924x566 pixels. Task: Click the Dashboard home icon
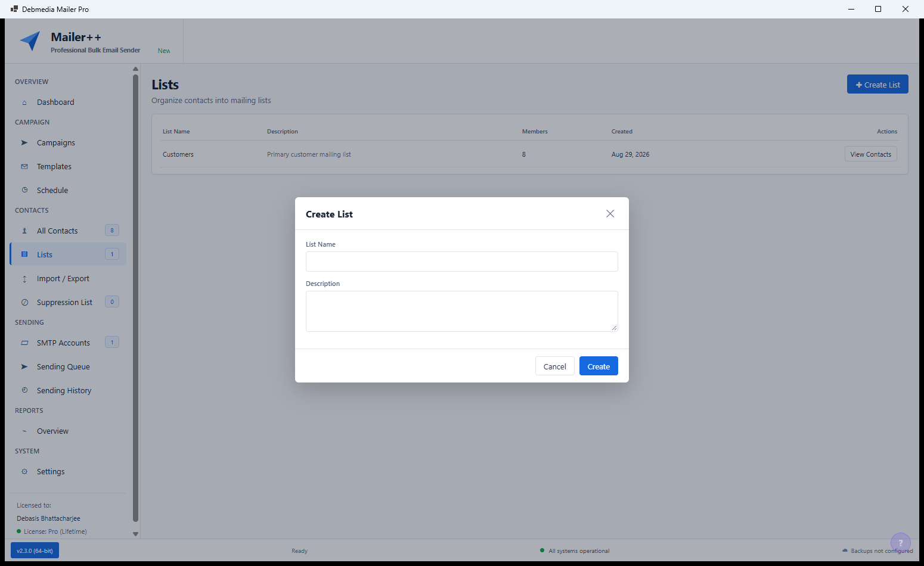coord(24,102)
